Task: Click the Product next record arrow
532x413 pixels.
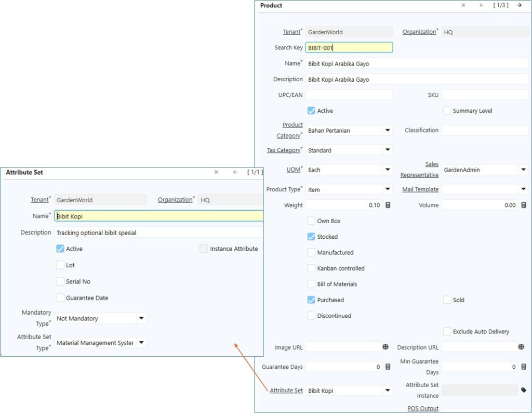Action: pos(519,5)
